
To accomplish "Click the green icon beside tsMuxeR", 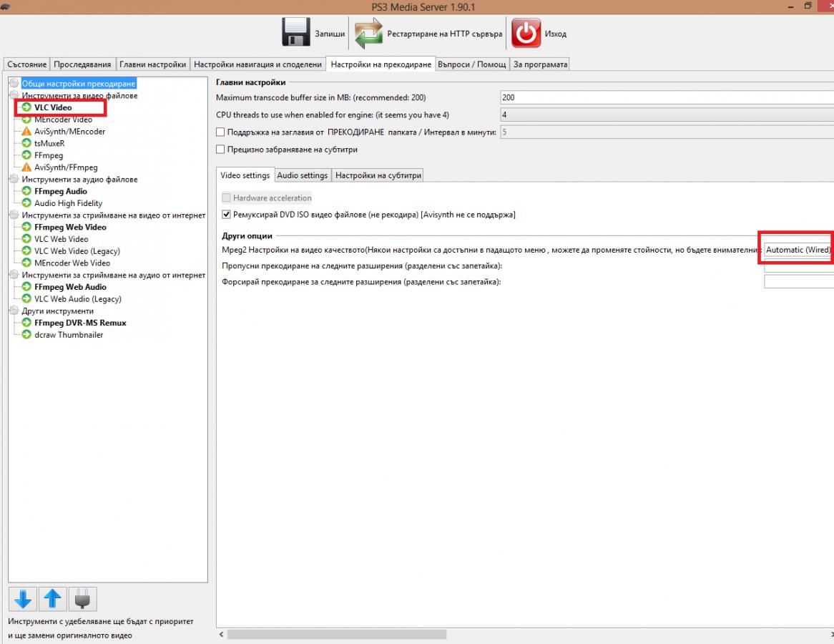I will [x=26, y=143].
